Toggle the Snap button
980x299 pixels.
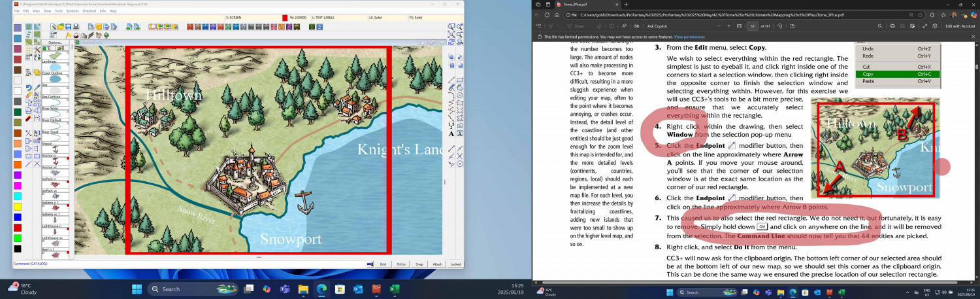419,264
